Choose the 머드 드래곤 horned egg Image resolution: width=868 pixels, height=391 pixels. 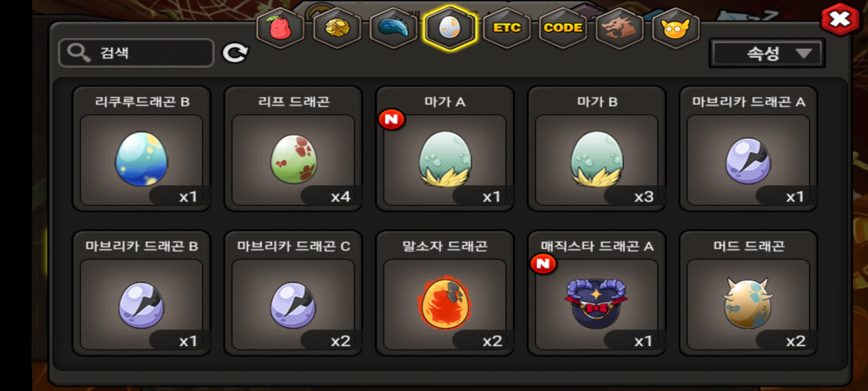tap(748, 293)
